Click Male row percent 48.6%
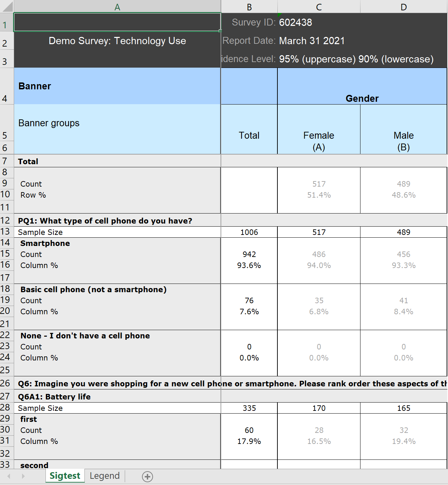 [404, 195]
